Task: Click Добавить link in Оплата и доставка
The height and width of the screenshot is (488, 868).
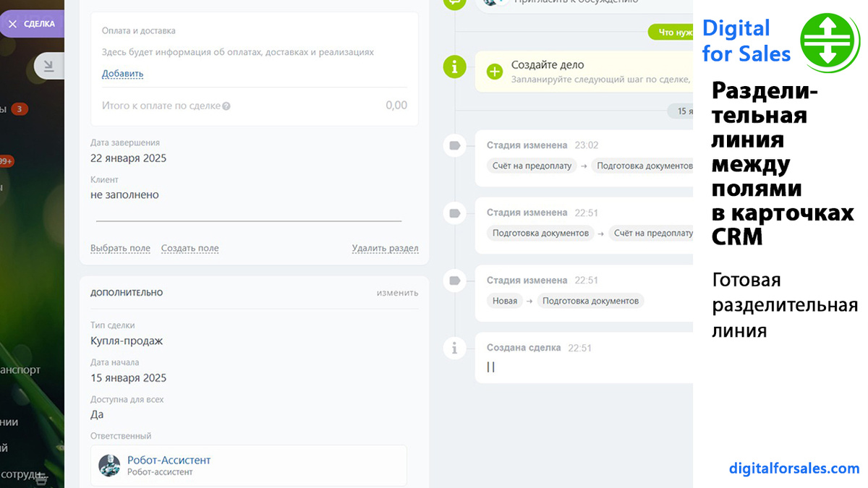Action: tap(122, 74)
